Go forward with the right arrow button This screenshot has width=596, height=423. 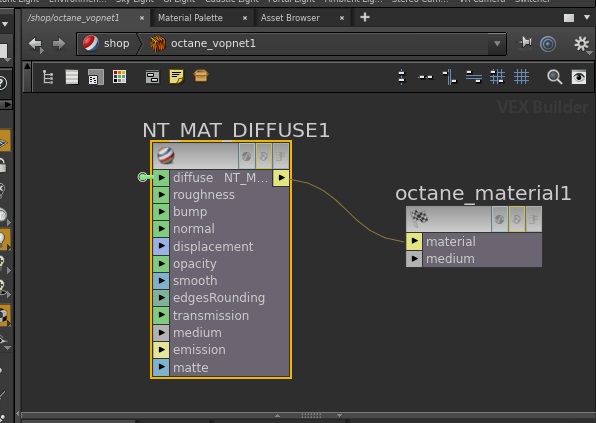click(59, 44)
